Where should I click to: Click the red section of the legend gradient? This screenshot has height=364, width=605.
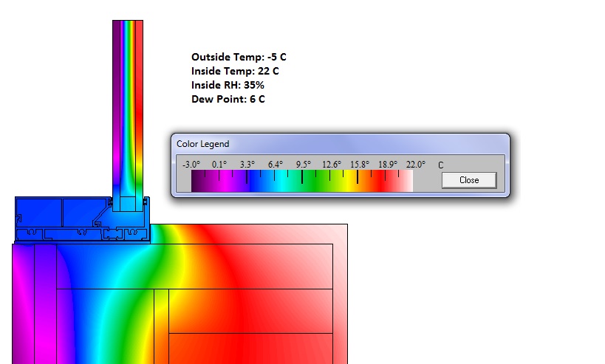[384, 182]
